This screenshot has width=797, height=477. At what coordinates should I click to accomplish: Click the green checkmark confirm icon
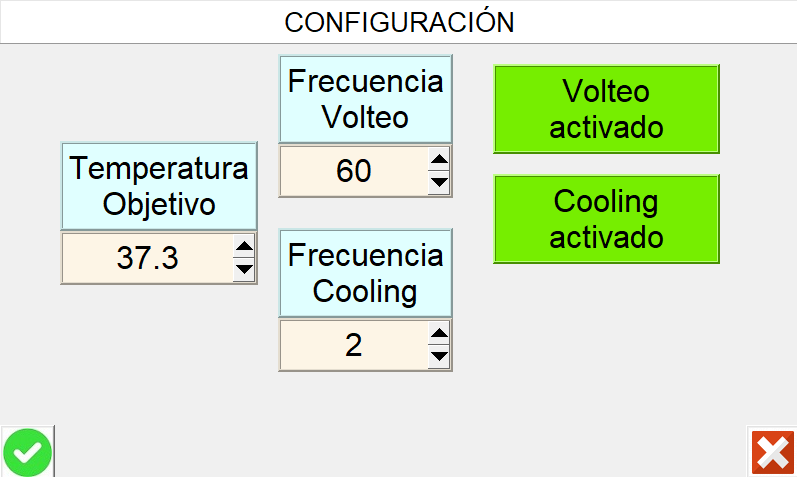27,453
